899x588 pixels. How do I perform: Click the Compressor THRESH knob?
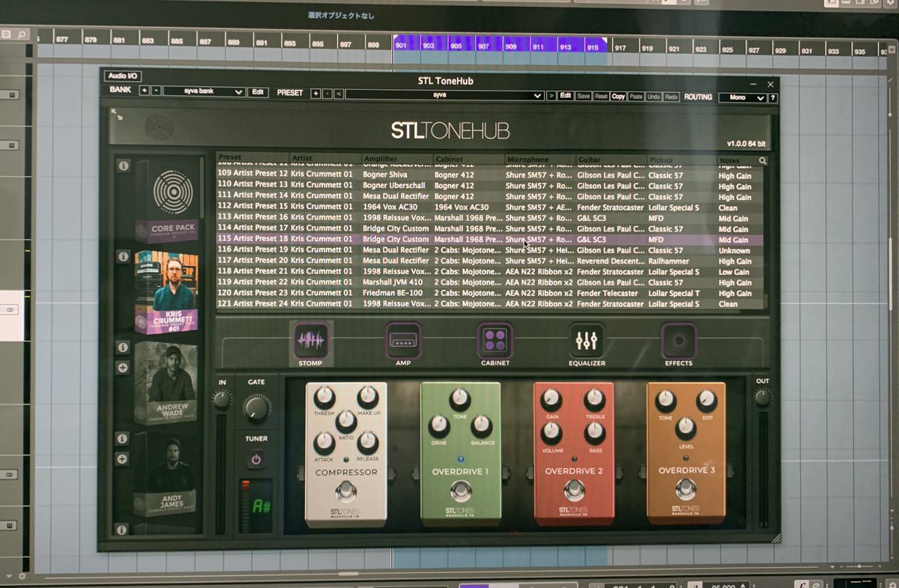(x=324, y=397)
